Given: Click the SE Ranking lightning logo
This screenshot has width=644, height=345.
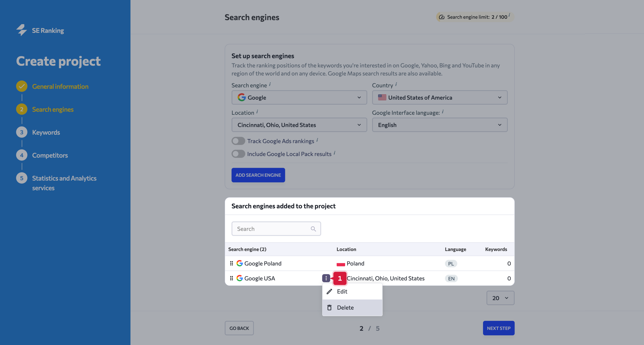Looking at the screenshot, I should pos(21,30).
